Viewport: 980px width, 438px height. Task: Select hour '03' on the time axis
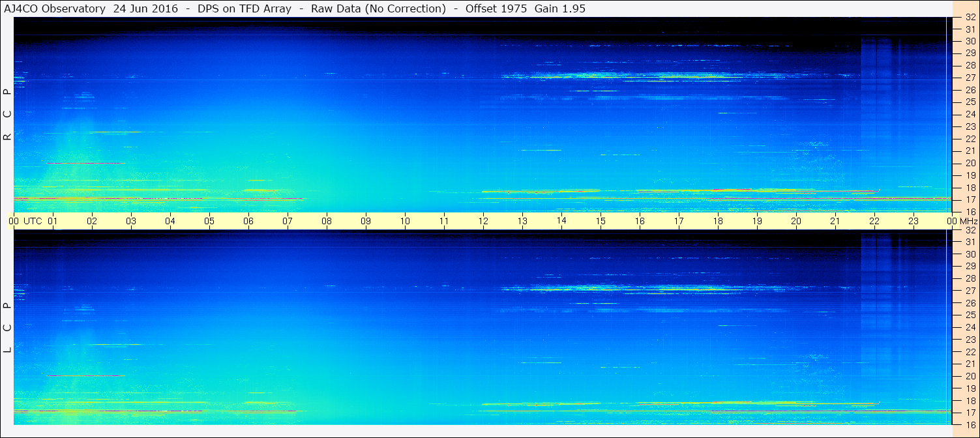point(131,221)
